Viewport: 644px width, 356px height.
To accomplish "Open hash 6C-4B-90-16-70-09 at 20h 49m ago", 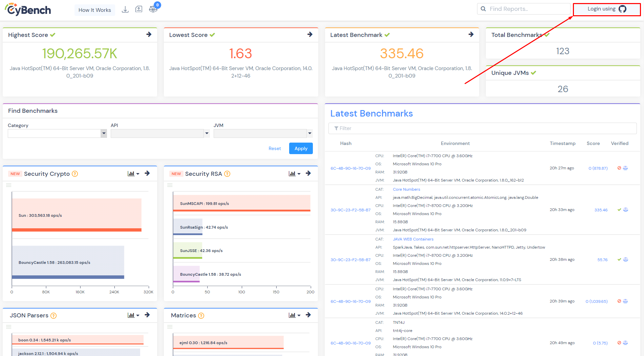I will coord(350,343).
